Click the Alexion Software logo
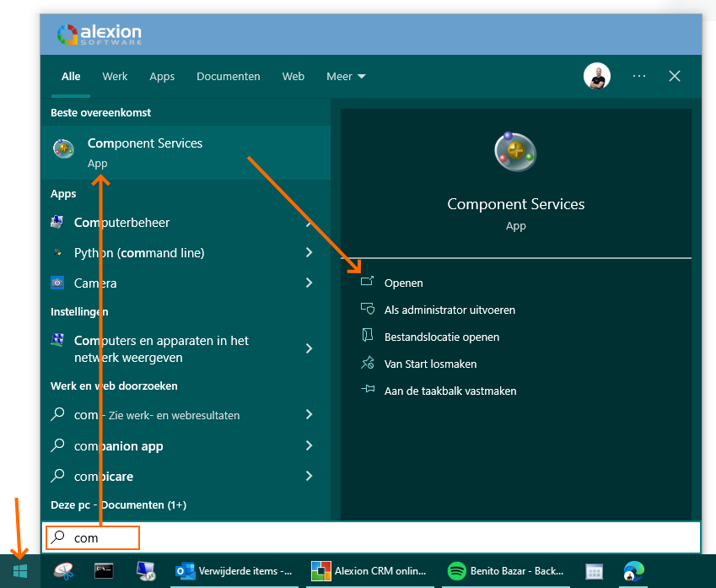Screen dimensions: 716x588 pos(99,35)
